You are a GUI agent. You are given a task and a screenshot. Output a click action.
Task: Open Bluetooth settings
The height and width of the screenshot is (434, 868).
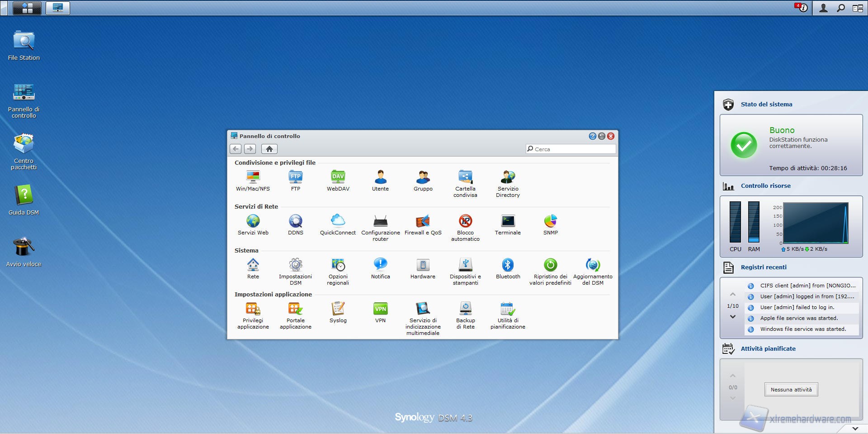[x=508, y=269]
